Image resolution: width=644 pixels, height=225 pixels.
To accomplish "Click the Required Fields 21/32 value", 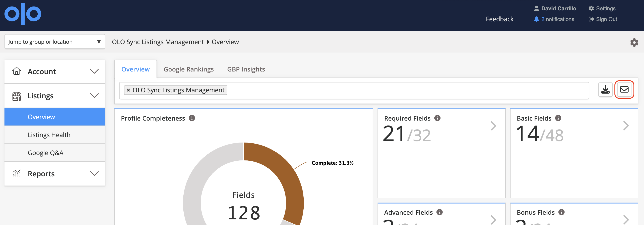I will click(x=407, y=134).
